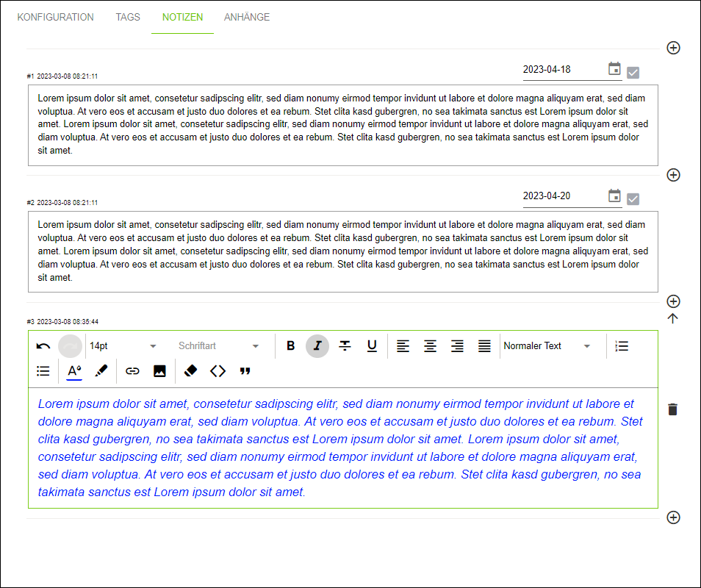701x588 pixels.
Task: Open calendar picker for date 2023-04-20
Action: coord(615,196)
